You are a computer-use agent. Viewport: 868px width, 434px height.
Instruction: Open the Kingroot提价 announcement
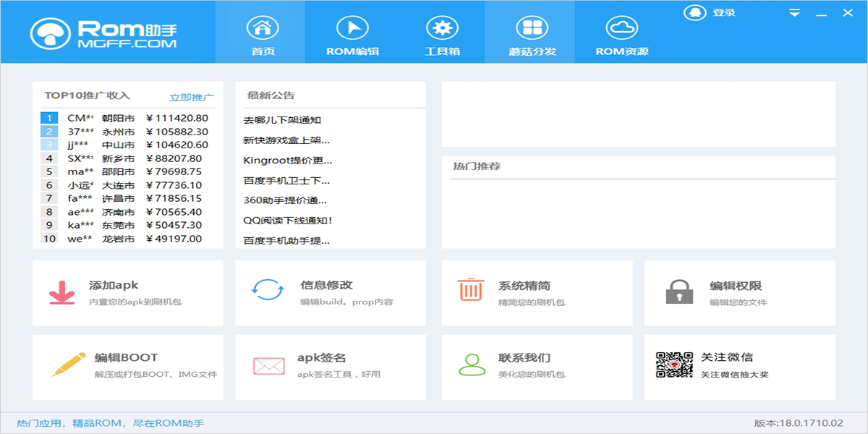point(288,161)
